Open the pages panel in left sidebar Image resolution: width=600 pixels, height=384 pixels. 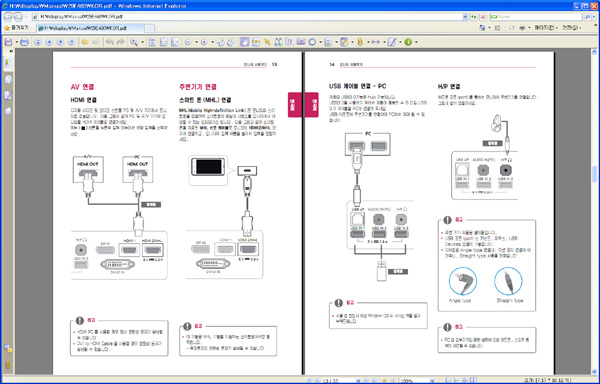coord(8,79)
